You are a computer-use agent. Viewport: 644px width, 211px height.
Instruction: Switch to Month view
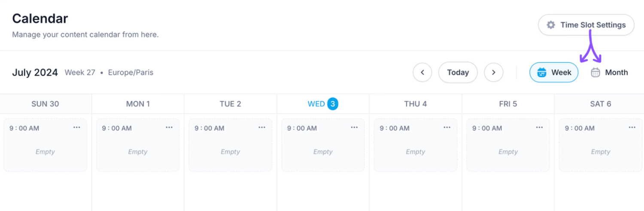pyautogui.click(x=609, y=72)
